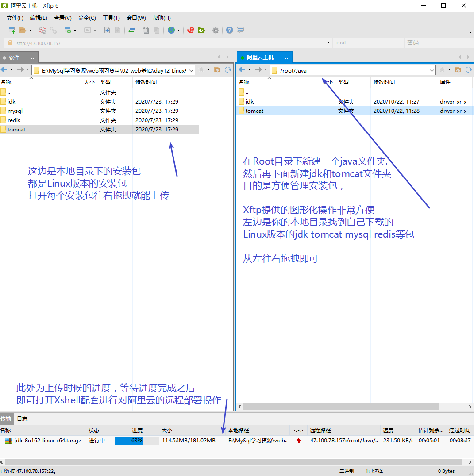The height and width of the screenshot is (476, 474).
Task: Click the globe toolbar icon
Action: click(x=171, y=30)
